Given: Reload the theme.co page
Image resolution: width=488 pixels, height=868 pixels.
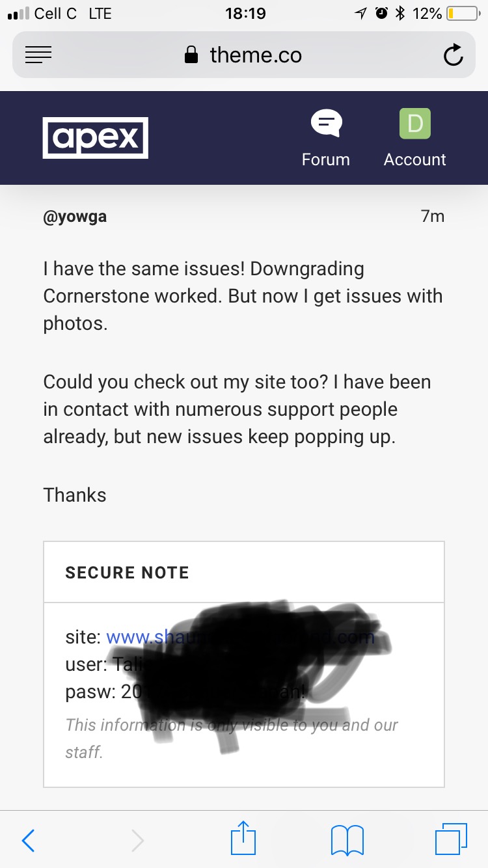Looking at the screenshot, I should [453, 55].
